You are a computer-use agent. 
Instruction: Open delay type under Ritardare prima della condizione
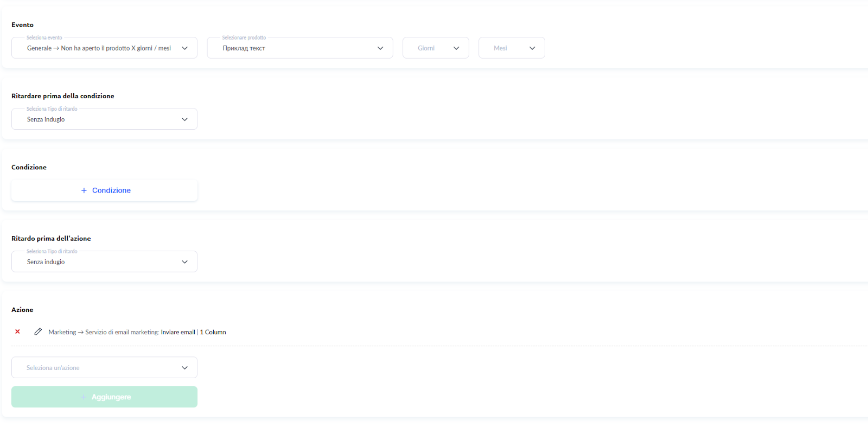[104, 119]
